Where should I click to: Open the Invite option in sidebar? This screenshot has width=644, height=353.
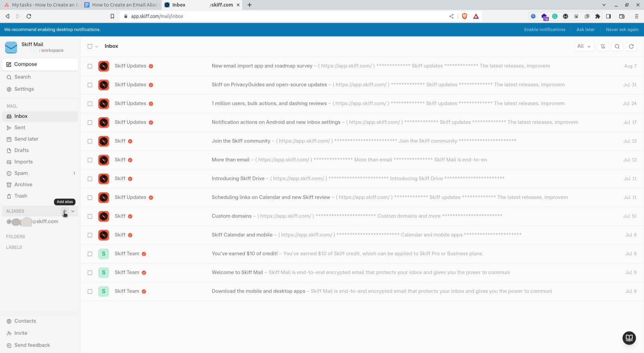[x=21, y=333]
